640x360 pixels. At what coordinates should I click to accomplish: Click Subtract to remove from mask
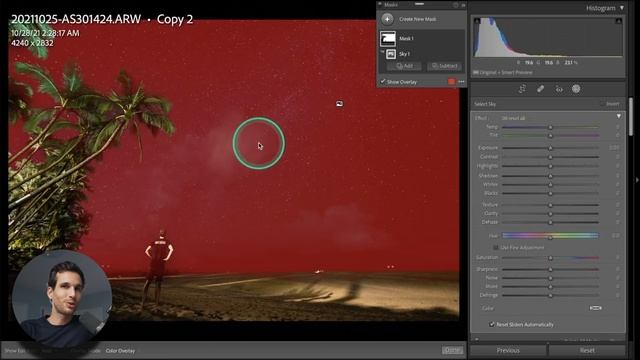coord(445,66)
